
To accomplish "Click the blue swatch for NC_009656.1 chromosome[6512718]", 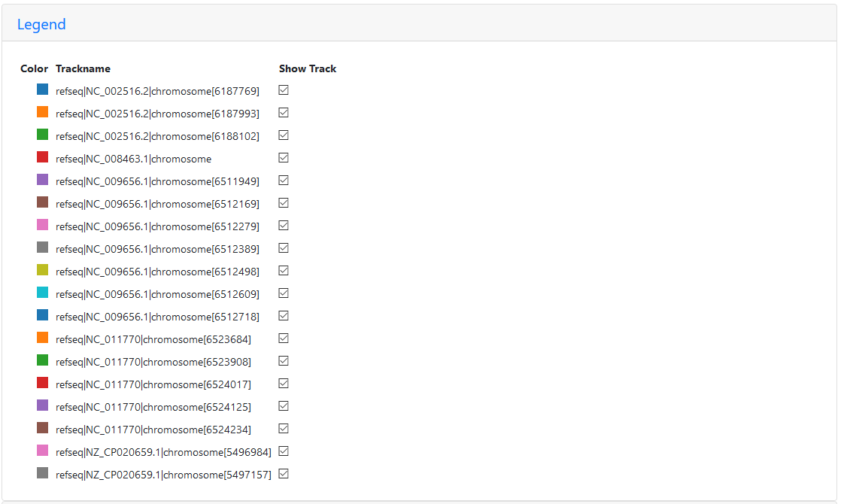I will point(42,314).
